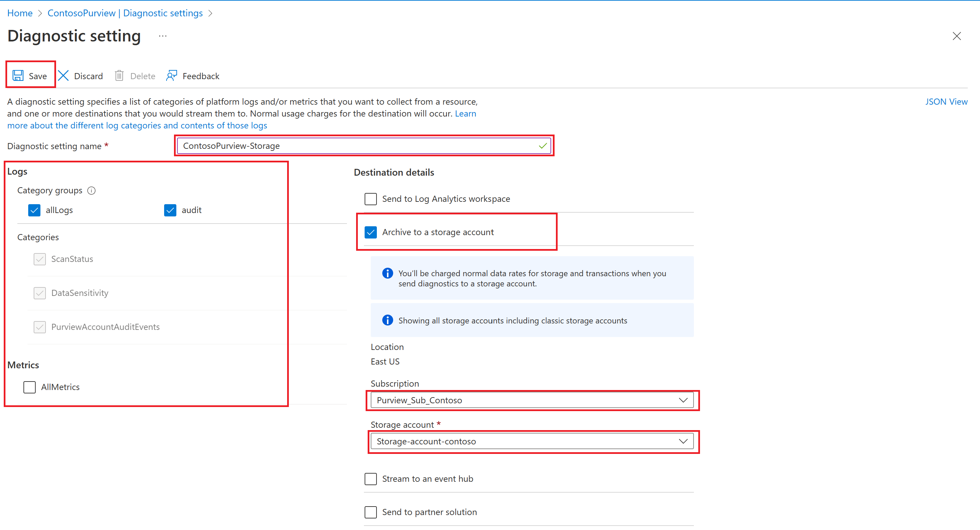Enable Stream to an event hub
Viewport: 980px width, 530px height.
pyautogui.click(x=370, y=479)
